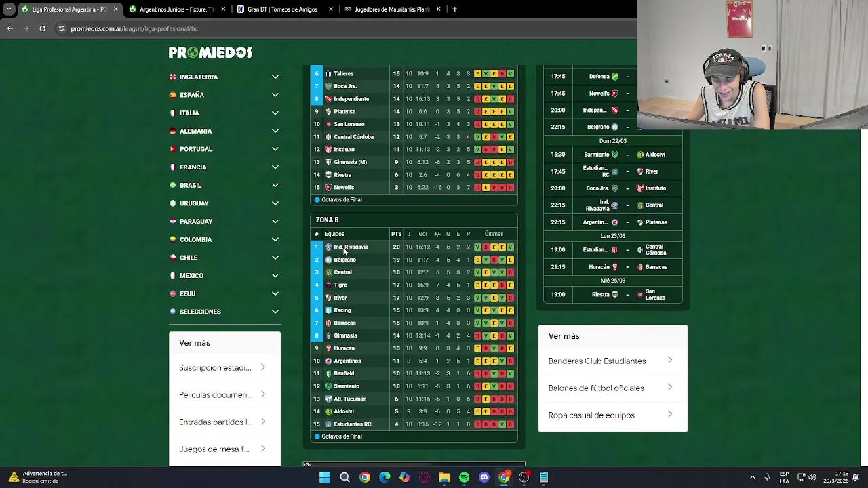Viewport: 868px width, 488px height.
Task: Expand the INGLATERRA league menu
Action: [x=224, y=77]
